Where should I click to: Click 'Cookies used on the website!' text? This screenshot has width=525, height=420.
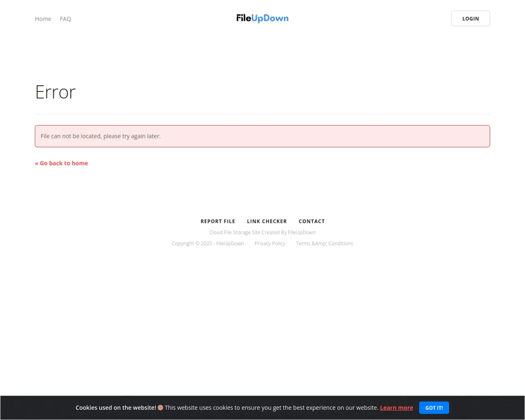click(x=116, y=408)
